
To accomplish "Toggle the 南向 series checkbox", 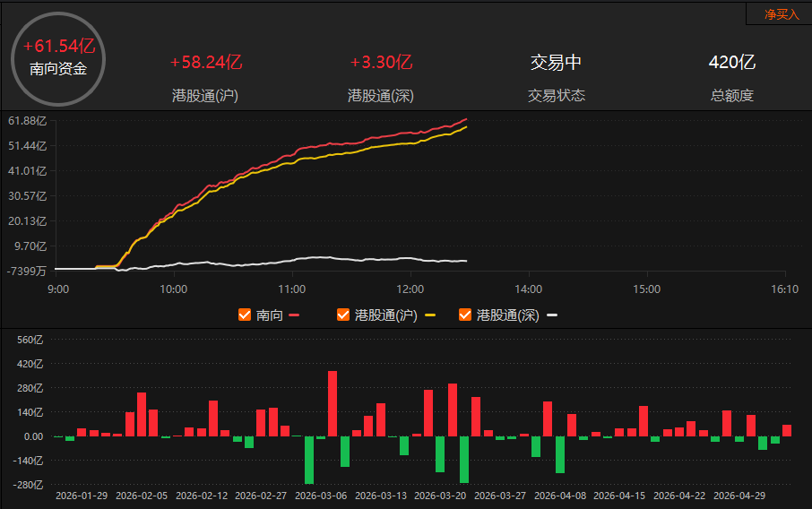I will [x=245, y=315].
